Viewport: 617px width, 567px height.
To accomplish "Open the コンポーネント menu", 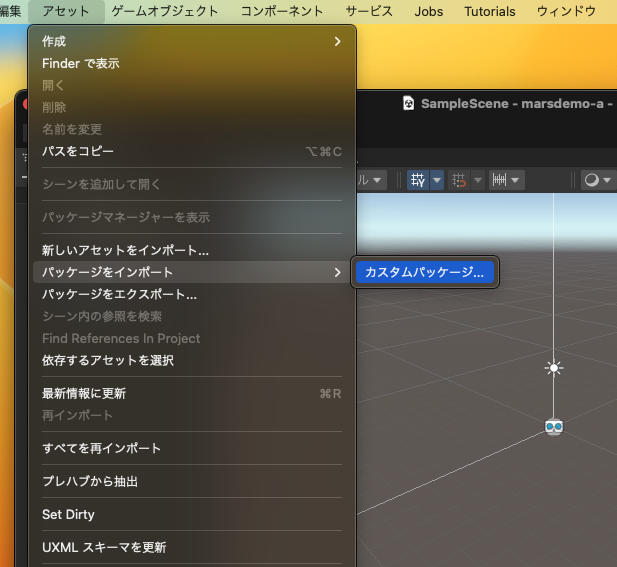I will [282, 11].
